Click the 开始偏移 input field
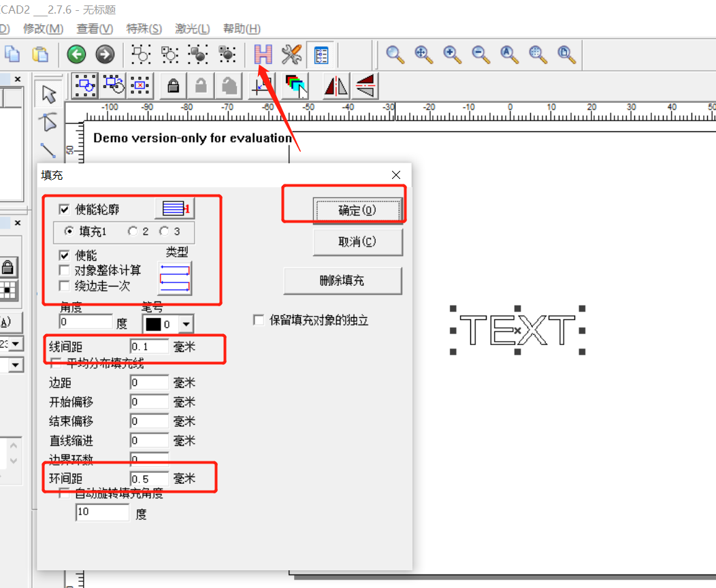This screenshot has width=716, height=588. [x=149, y=402]
